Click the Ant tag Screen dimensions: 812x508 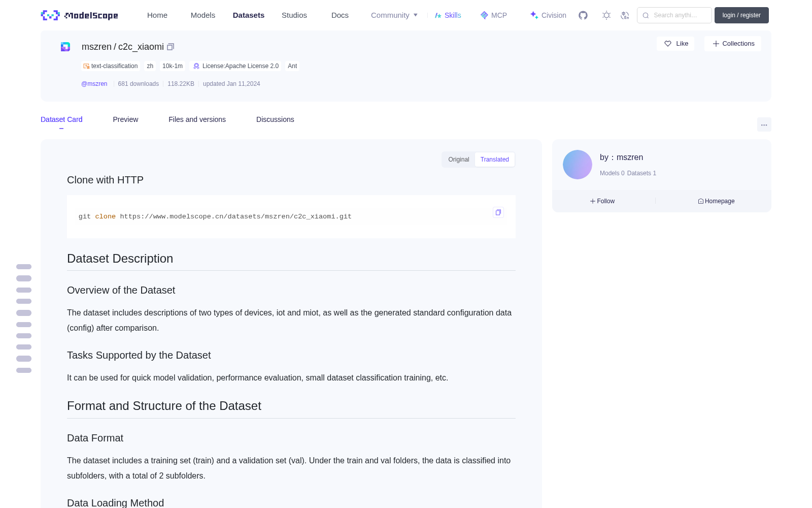click(292, 66)
